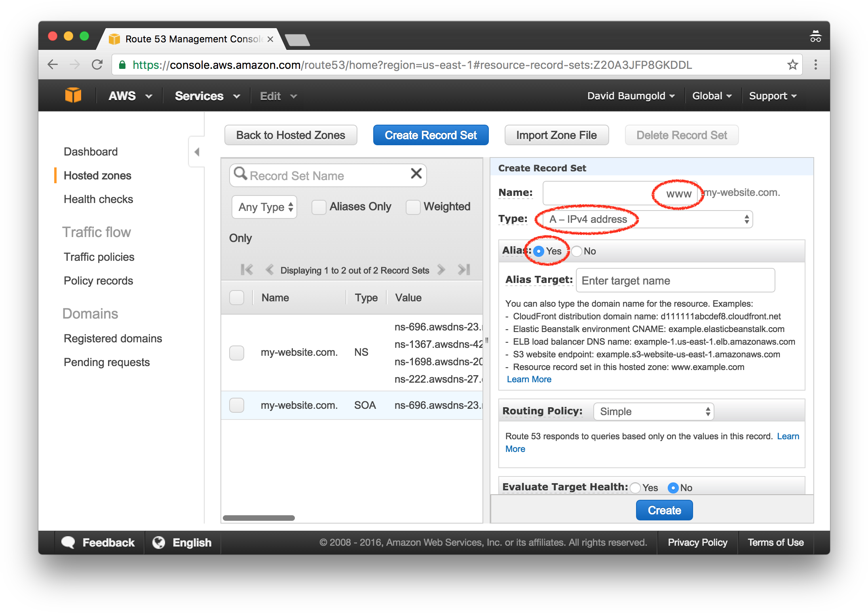Image resolution: width=868 pixels, height=613 pixels.
Task: Select Evaluate Target Health Yes
Action: [635, 488]
